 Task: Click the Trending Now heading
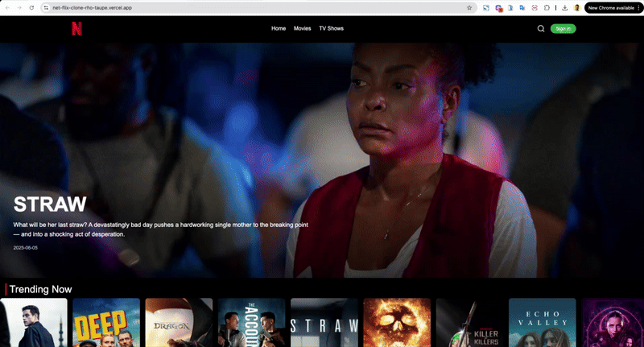(41, 290)
